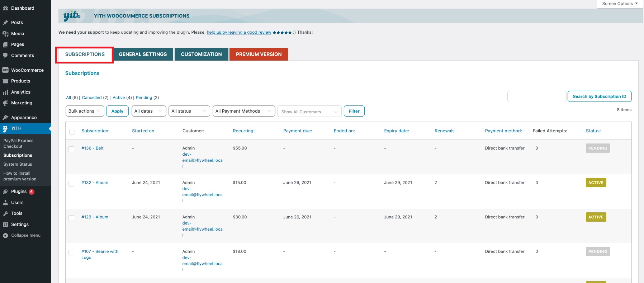644x283 pixels.
Task: Toggle the select-all checkbox in table header
Action: point(72,132)
